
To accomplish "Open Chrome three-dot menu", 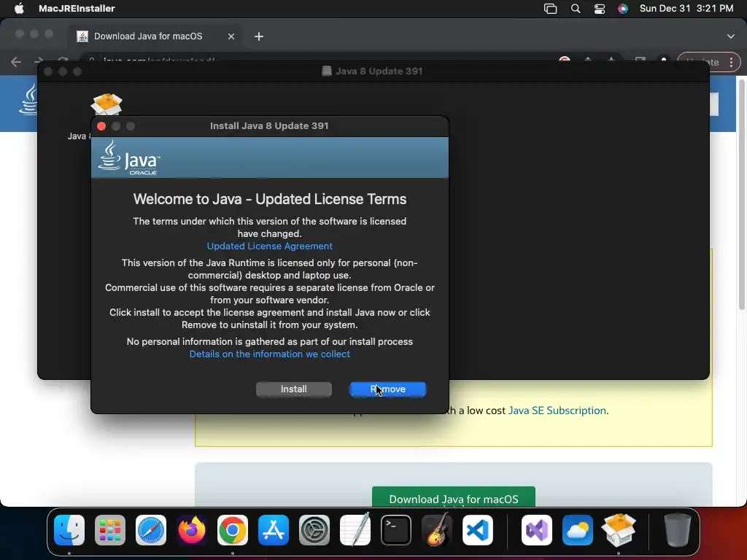I will coord(731,62).
